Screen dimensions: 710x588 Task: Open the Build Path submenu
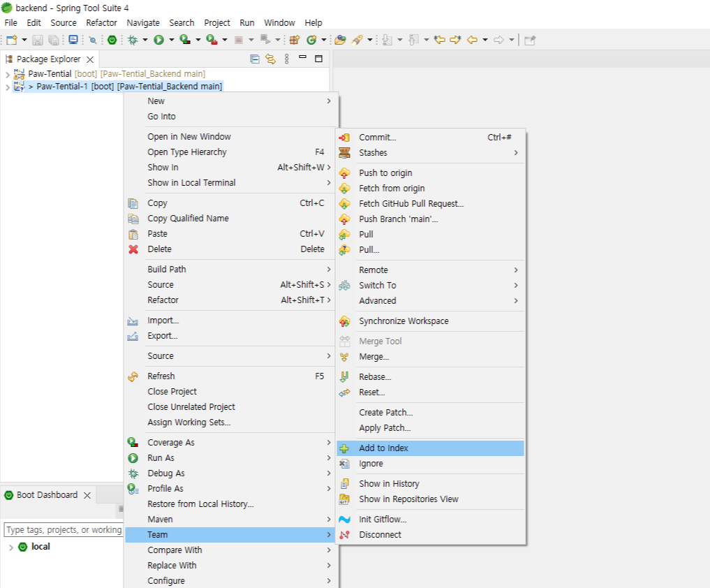click(x=230, y=270)
